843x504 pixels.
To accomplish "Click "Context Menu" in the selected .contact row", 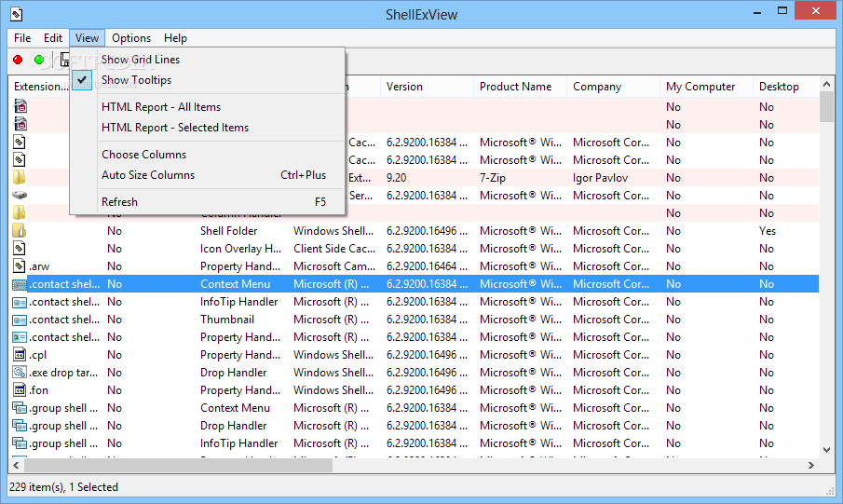I will click(235, 284).
